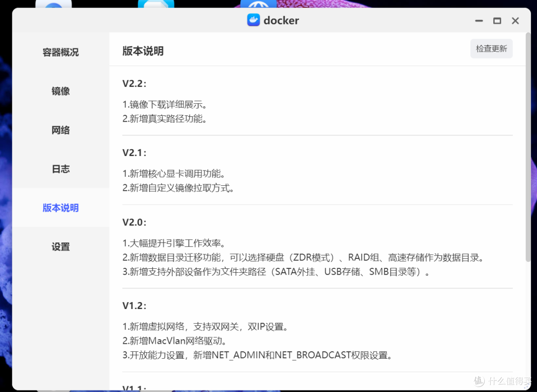
Task: Click the V2.1 section heading
Action: [x=134, y=153]
